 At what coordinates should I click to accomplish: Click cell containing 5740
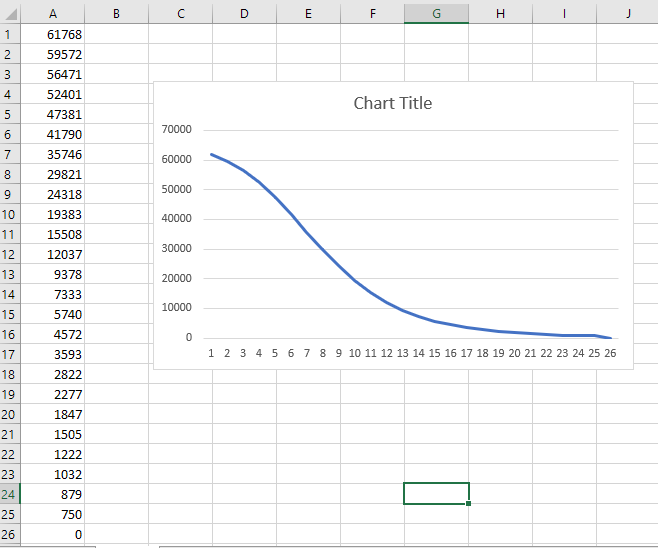pyautogui.click(x=52, y=314)
